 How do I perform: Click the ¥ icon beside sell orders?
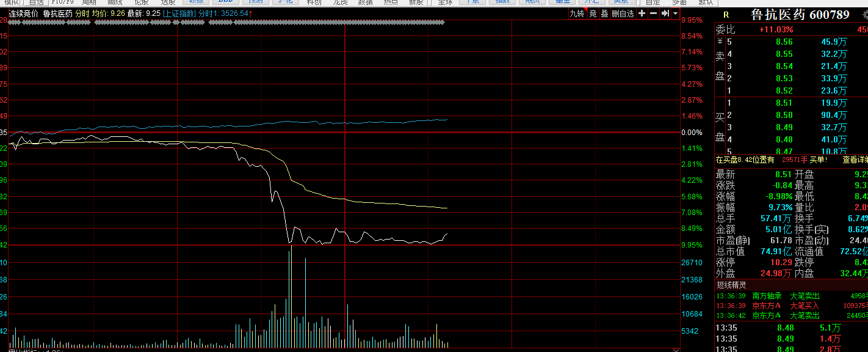(720, 42)
